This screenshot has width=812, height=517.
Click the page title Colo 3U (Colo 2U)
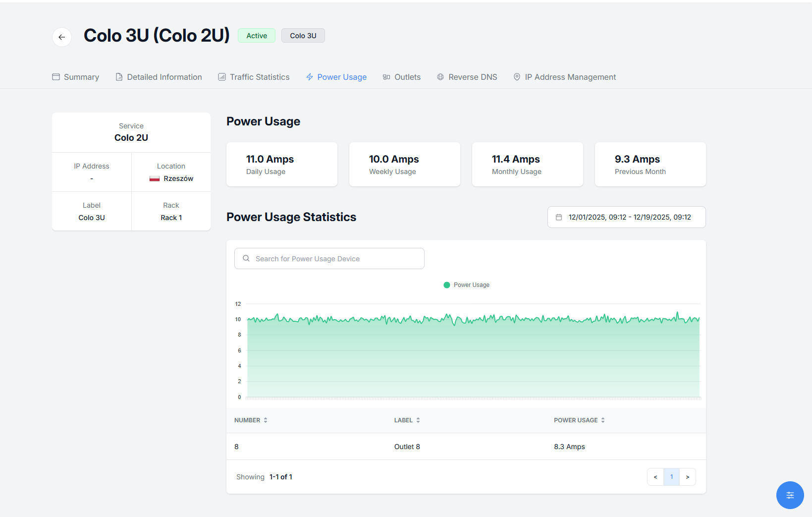click(157, 36)
